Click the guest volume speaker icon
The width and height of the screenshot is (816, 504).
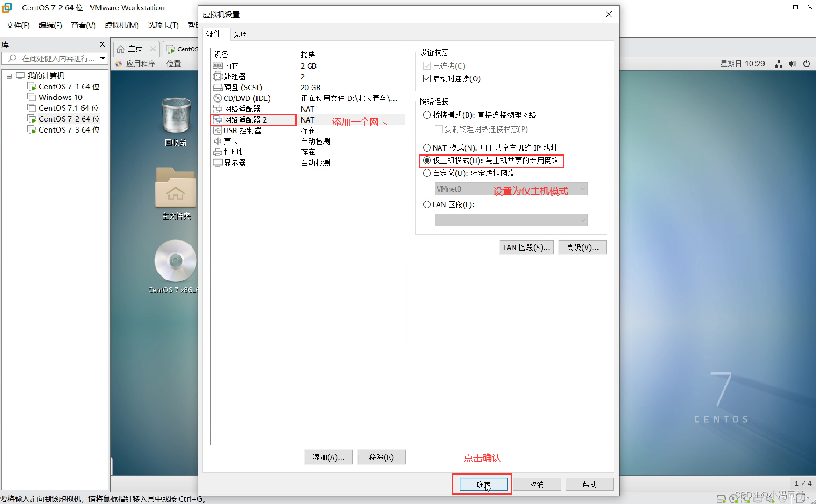point(793,64)
